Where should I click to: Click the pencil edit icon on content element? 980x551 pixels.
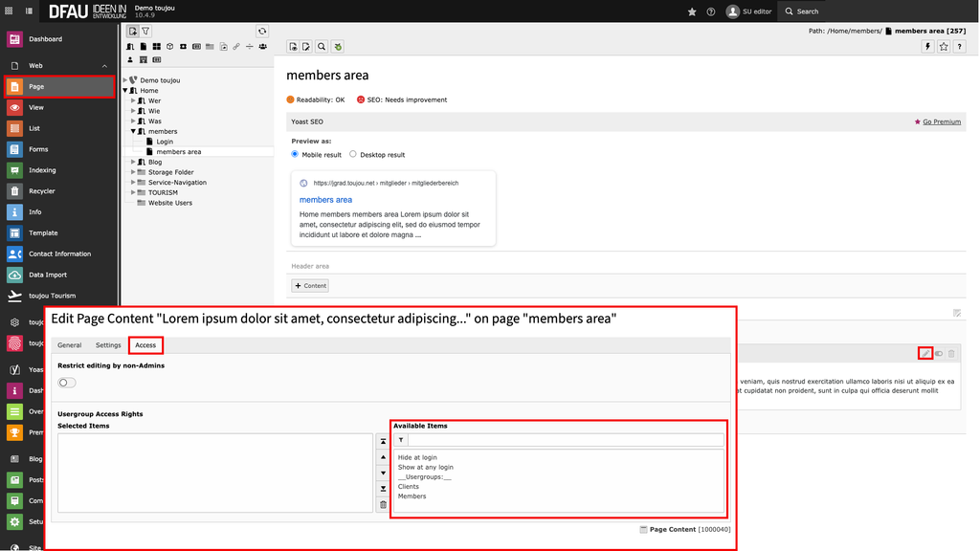[x=924, y=354]
